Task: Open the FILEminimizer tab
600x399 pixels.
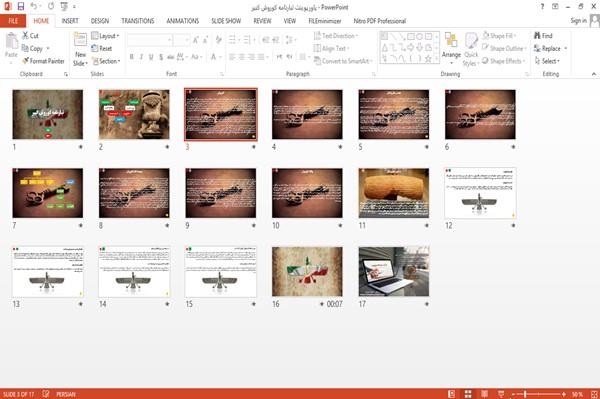Action: pyautogui.click(x=325, y=21)
